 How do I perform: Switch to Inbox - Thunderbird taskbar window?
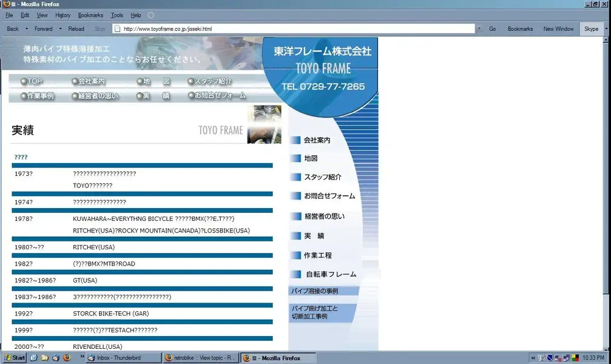[x=124, y=358]
